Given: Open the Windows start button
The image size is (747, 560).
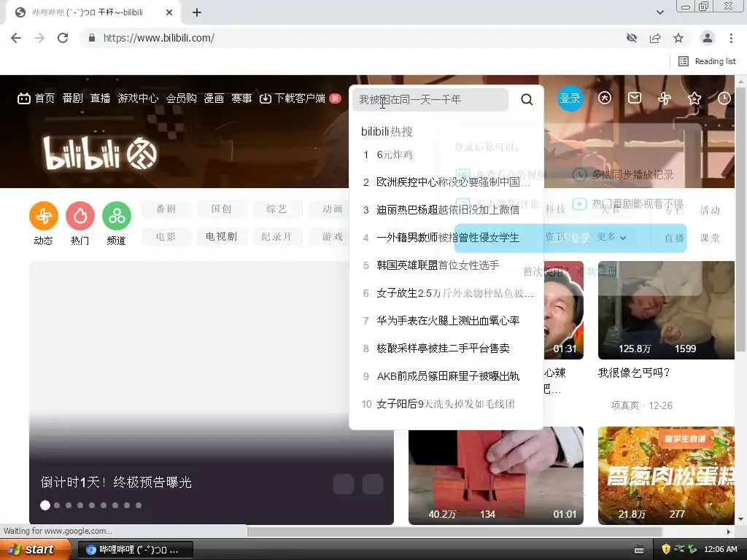Looking at the screenshot, I should pos(34,550).
